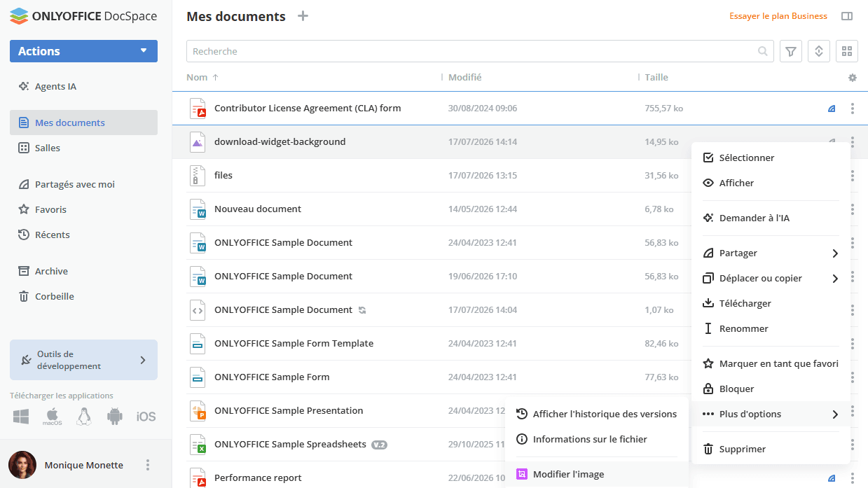Choose Télécharger in context menu
868x488 pixels.
771,303
